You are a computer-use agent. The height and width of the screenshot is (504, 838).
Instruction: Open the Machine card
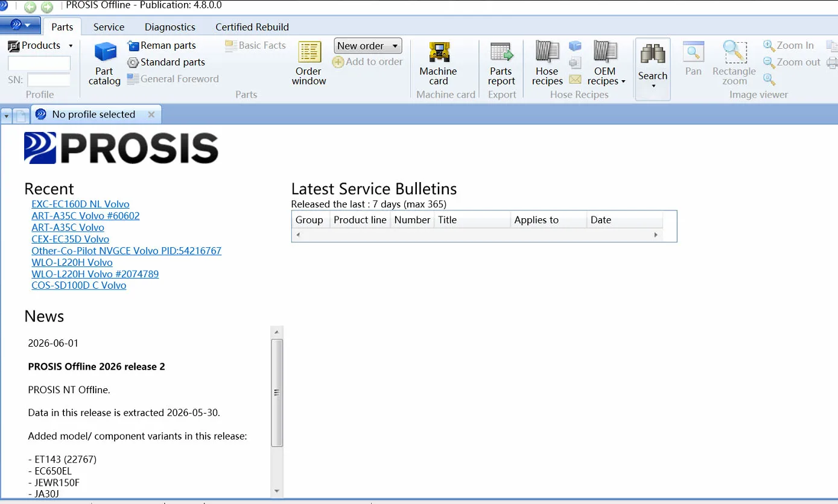tap(439, 64)
